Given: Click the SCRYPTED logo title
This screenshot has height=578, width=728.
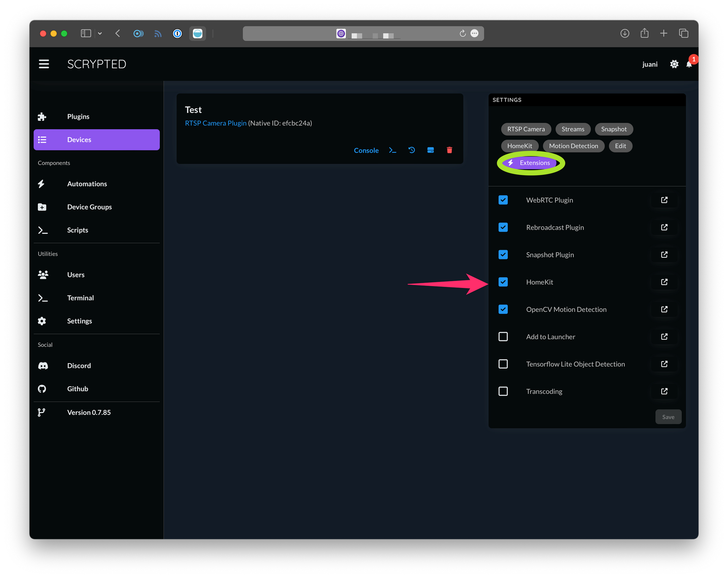Looking at the screenshot, I should coord(96,64).
